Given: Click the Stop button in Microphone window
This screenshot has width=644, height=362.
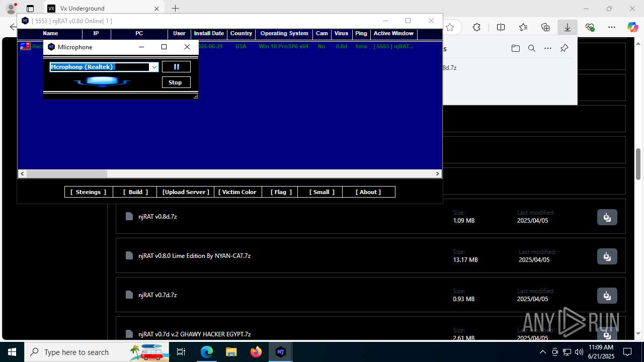Looking at the screenshot, I should click(176, 82).
